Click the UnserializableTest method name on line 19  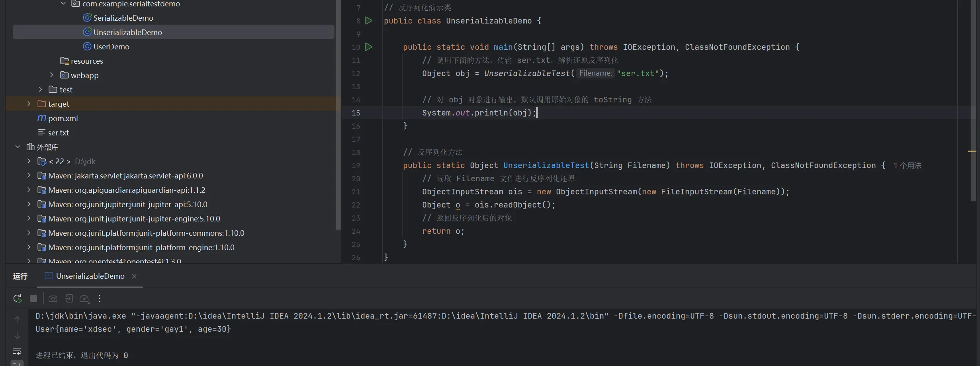546,165
